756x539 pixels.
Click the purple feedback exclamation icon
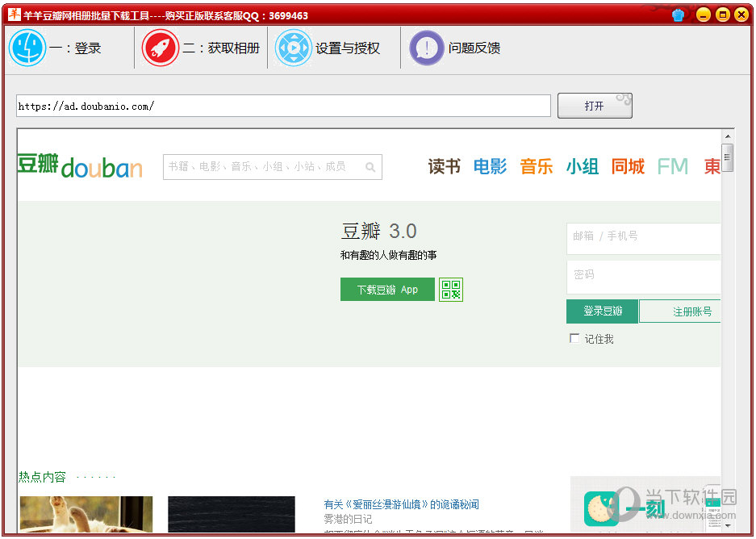(x=427, y=48)
